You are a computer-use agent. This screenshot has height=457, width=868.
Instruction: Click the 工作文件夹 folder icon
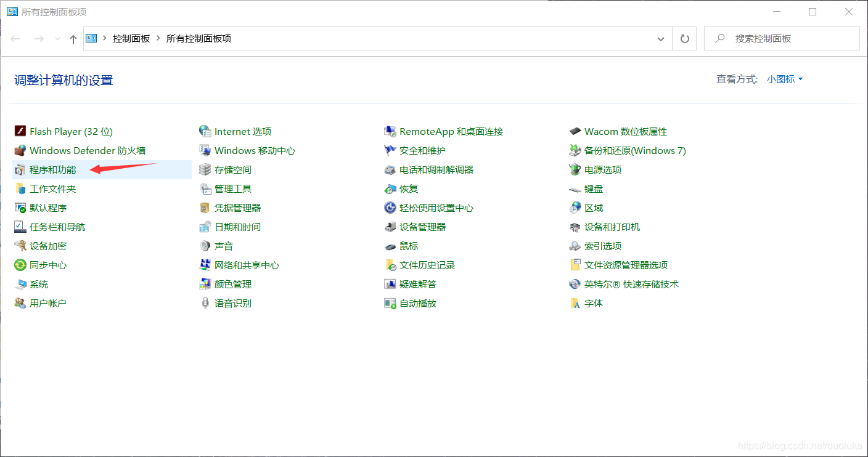(x=20, y=188)
